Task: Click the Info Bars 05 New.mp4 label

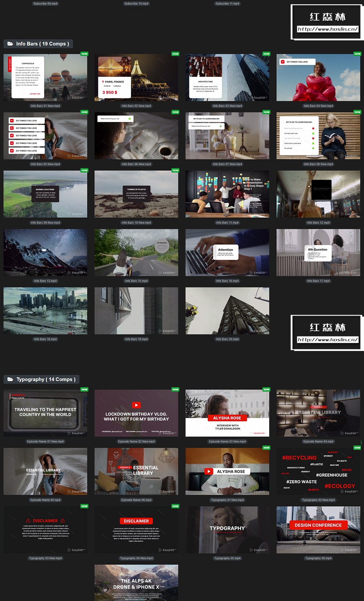Action: point(45,164)
